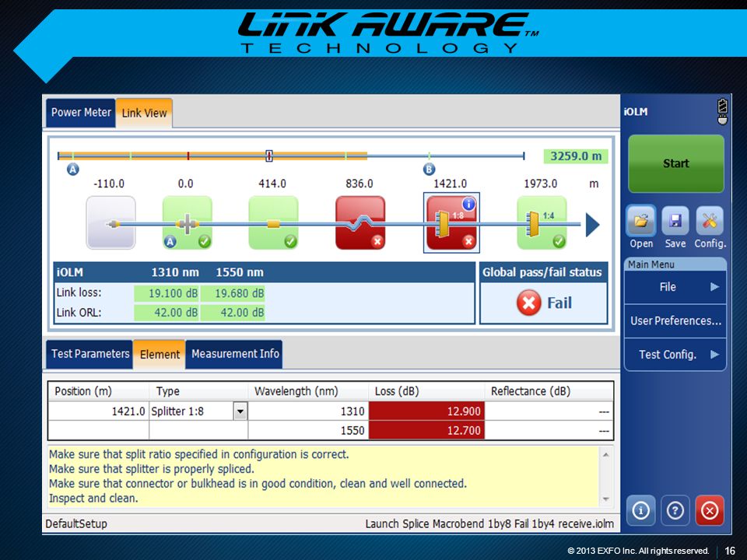The width and height of the screenshot is (747, 560).
Task: Click the 1550 nm link loss 19.680 dB
Action: tap(233, 293)
